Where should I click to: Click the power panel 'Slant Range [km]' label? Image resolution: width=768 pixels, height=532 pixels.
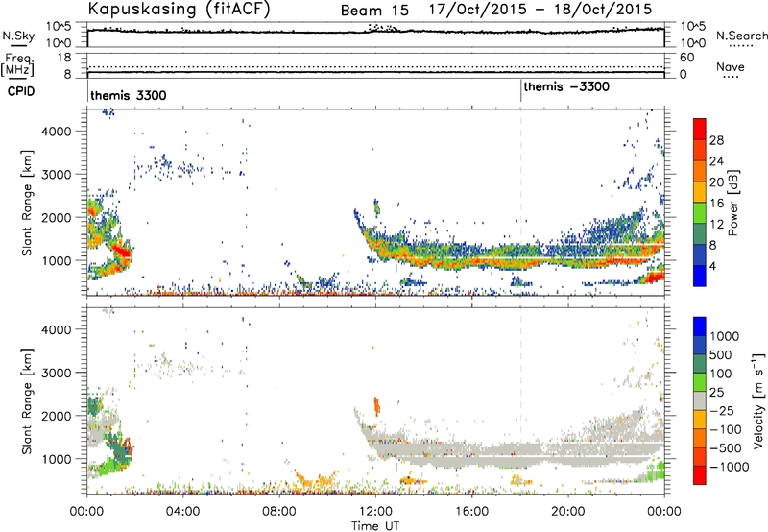(x=27, y=203)
